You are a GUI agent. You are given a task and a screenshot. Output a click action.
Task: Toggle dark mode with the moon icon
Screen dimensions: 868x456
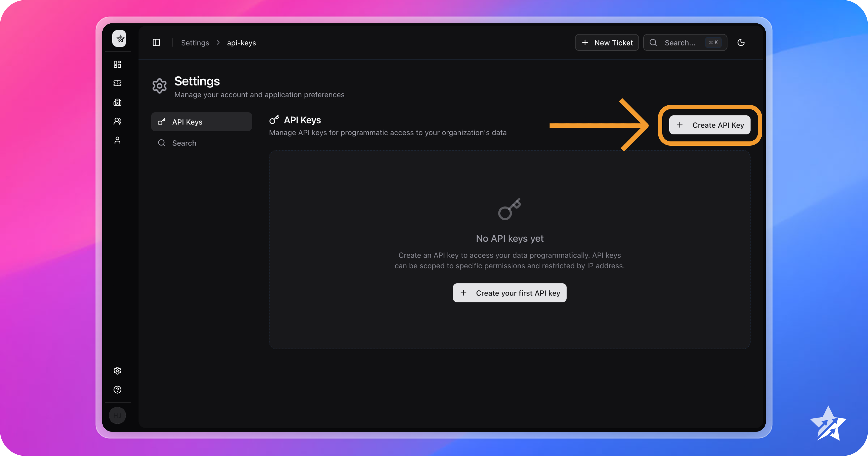click(741, 42)
